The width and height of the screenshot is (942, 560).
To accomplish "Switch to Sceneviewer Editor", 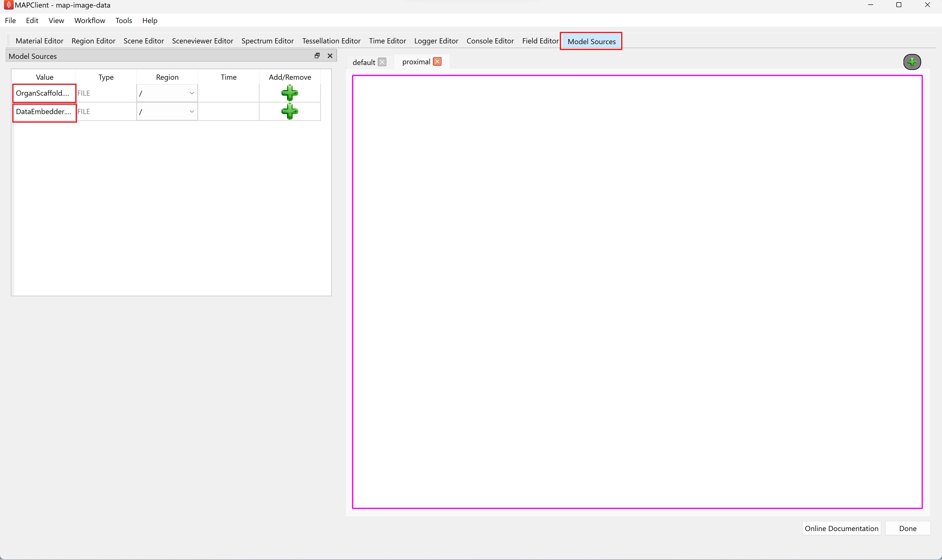I will pos(202,41).
